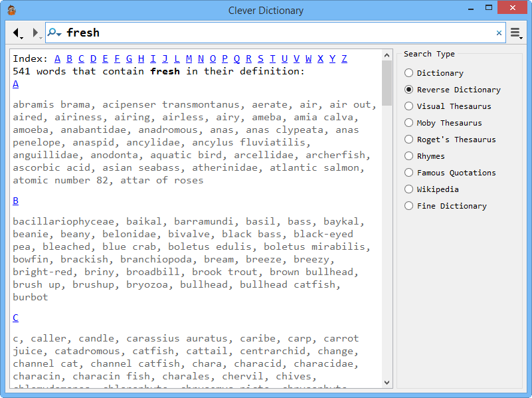Jump to index letter L

(x=177, y=58)
